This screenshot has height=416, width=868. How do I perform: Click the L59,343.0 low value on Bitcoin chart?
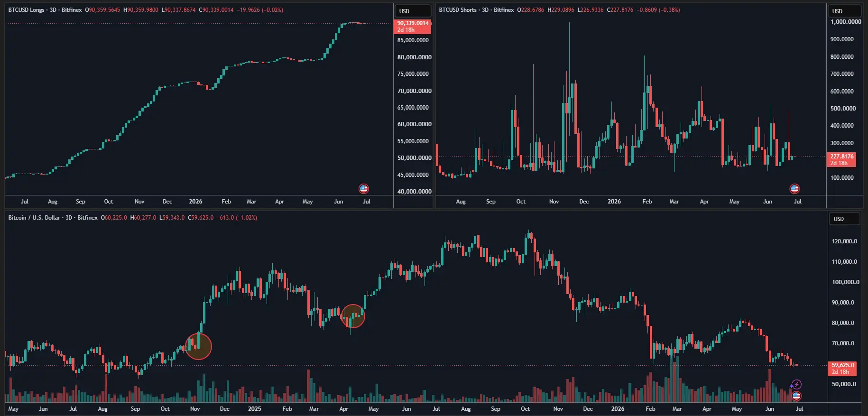coord(172,218)
